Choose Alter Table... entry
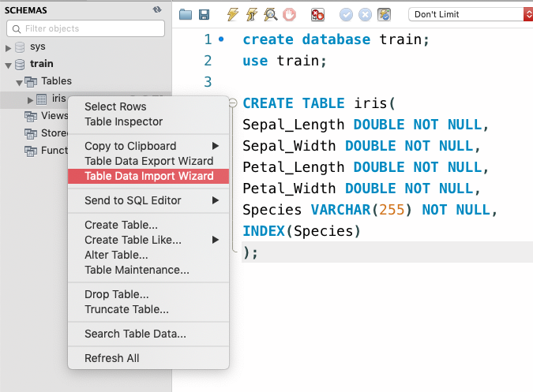This screenshot has width=533, height=392. [148, 255]
